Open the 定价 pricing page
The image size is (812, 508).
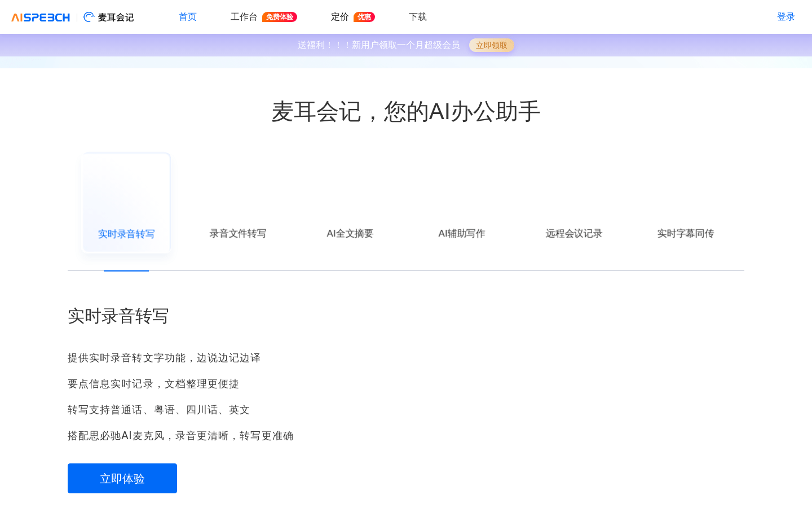339,17
